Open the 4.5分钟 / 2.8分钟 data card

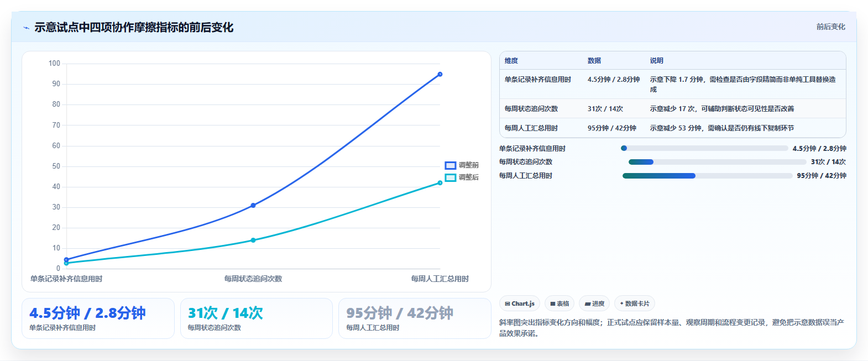pos(98,318)
